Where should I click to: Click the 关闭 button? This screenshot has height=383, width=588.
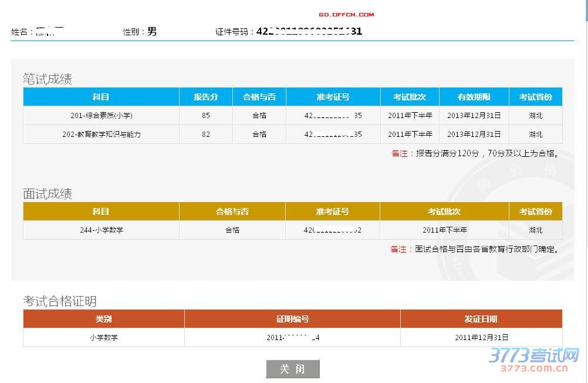[292, 369]
